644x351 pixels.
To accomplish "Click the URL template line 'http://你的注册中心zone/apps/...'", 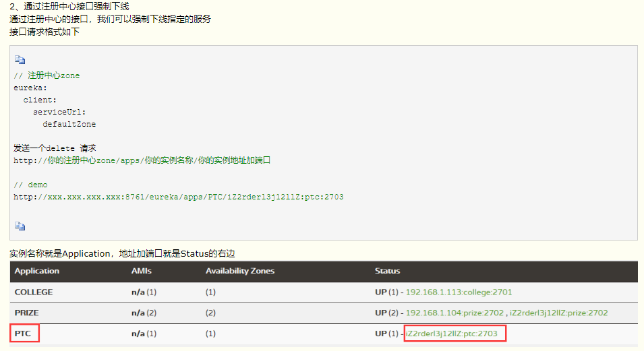I will click(142, 160).
